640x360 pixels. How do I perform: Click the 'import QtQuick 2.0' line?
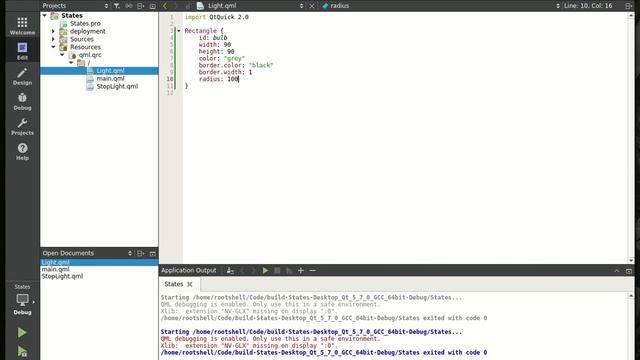point(216,17)
